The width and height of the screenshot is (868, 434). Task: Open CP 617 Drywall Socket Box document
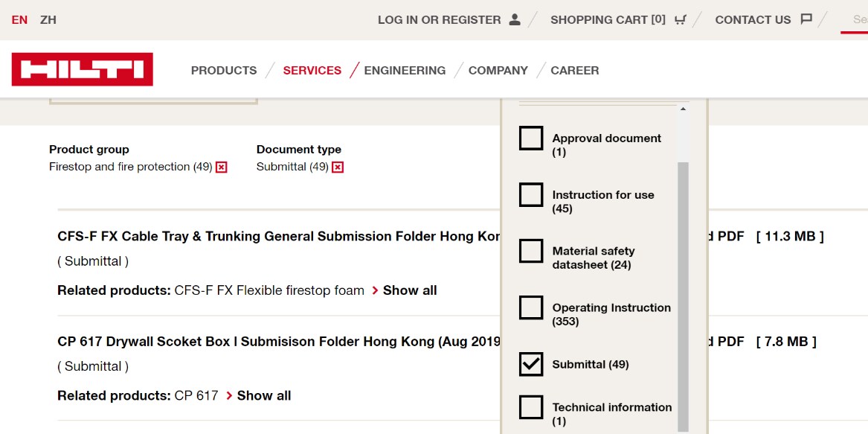(x=278, y=342)
